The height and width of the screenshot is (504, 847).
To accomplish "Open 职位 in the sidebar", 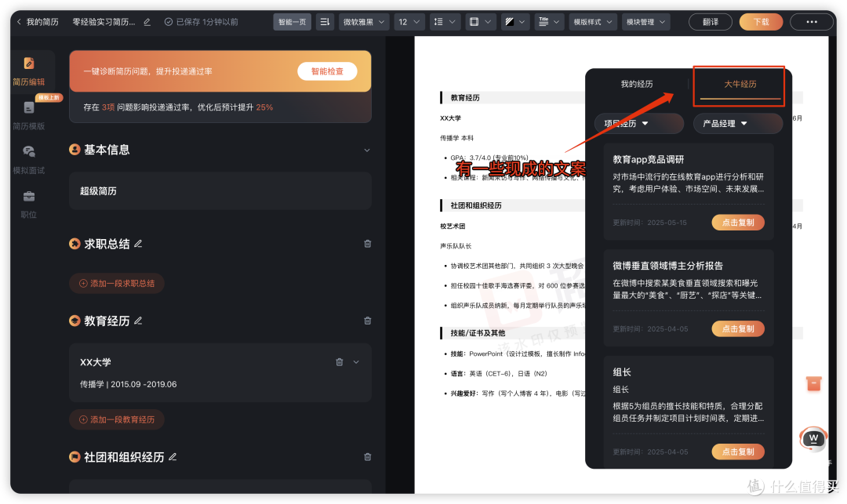I will (x=29, y=204).
